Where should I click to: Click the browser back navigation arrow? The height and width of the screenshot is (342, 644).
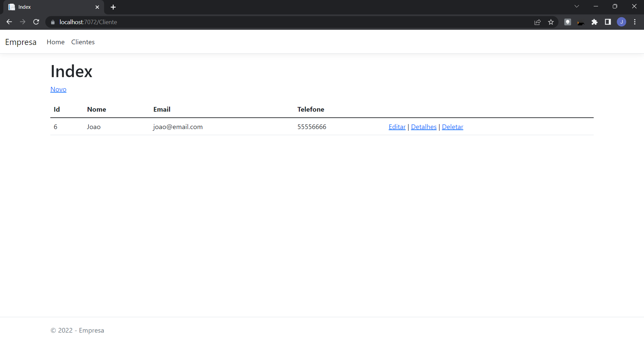(9, 22)
